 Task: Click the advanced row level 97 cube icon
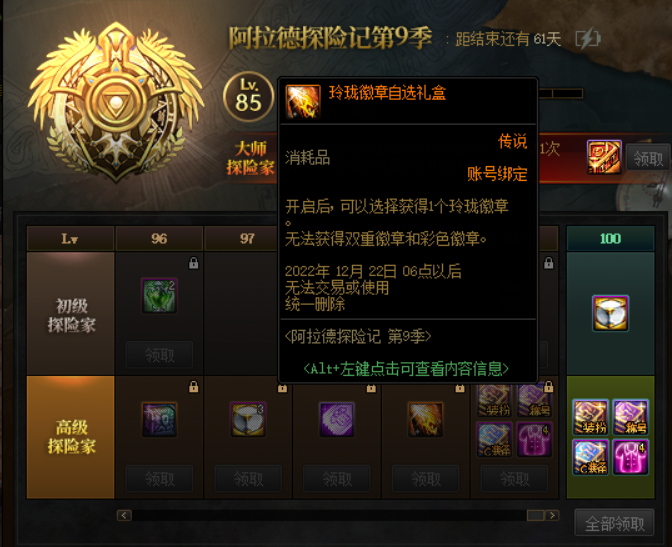point(248,419)
